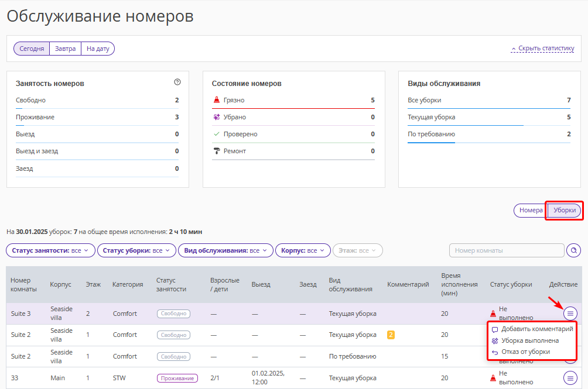Switch to the Уборки view
This screenshot has width=588, height=389.
coord(565,210)
